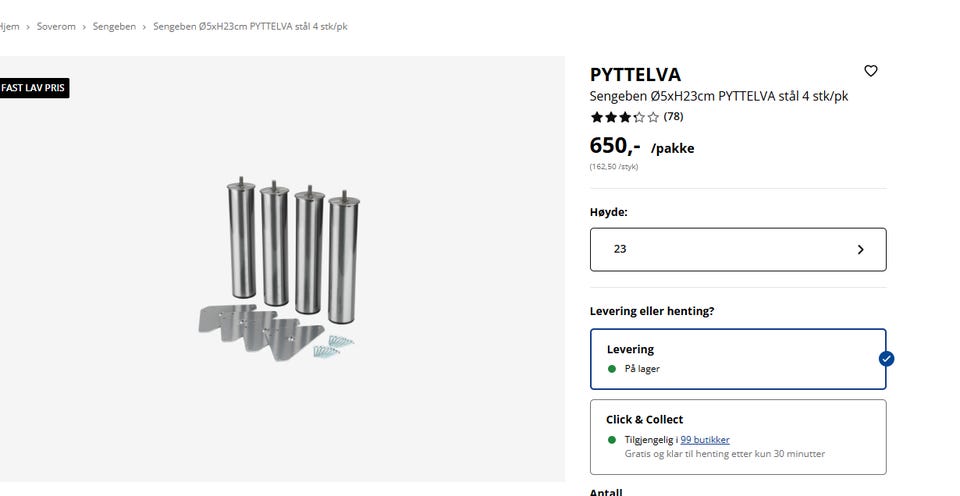
Task: Select the Levering delivery option
Action: [x=737, y=359]
